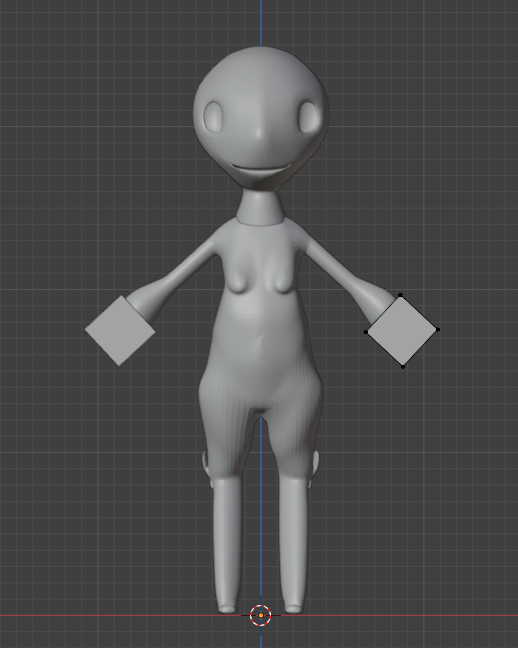This screenshot has width=518, height=648.
Task: Click the character's head mesh at the forehead
Action: [260, 79]
